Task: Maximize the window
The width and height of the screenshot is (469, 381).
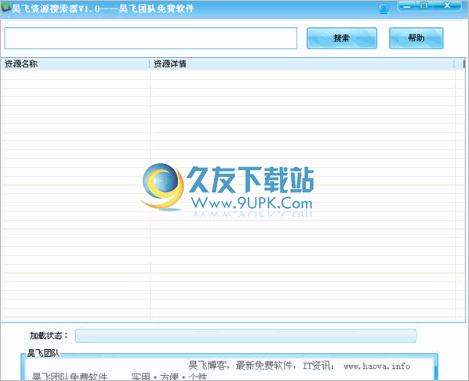Action: pyautogui.click(x=424, y=6)
